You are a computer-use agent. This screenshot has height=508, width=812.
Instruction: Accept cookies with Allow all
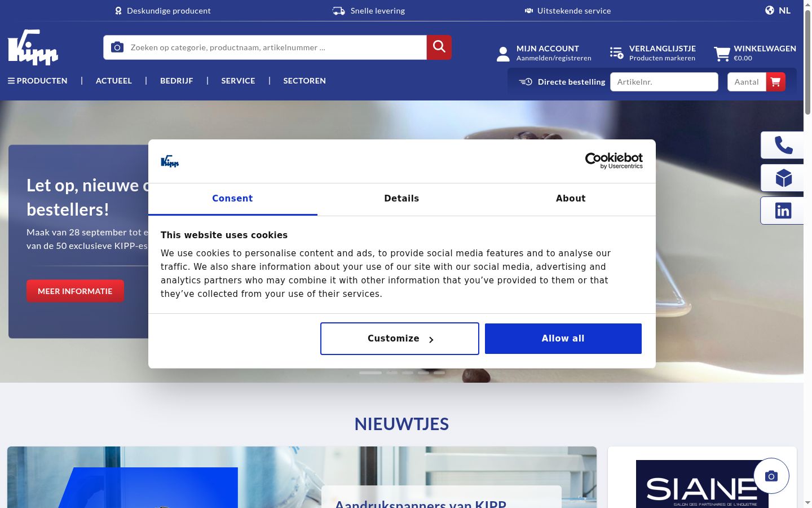[563, 339]
